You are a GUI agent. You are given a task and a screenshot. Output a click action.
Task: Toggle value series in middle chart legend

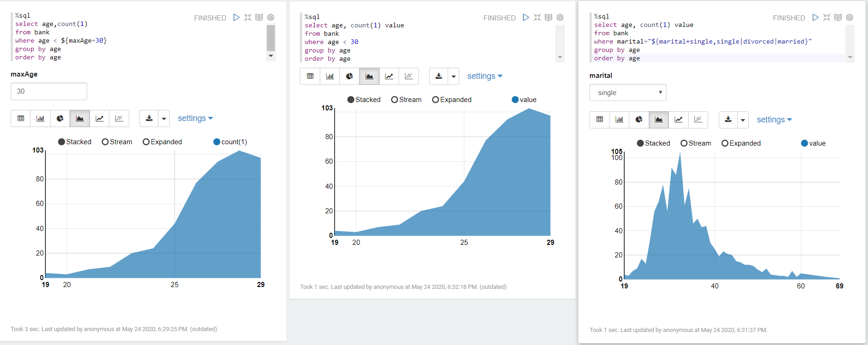click(524, 100)
